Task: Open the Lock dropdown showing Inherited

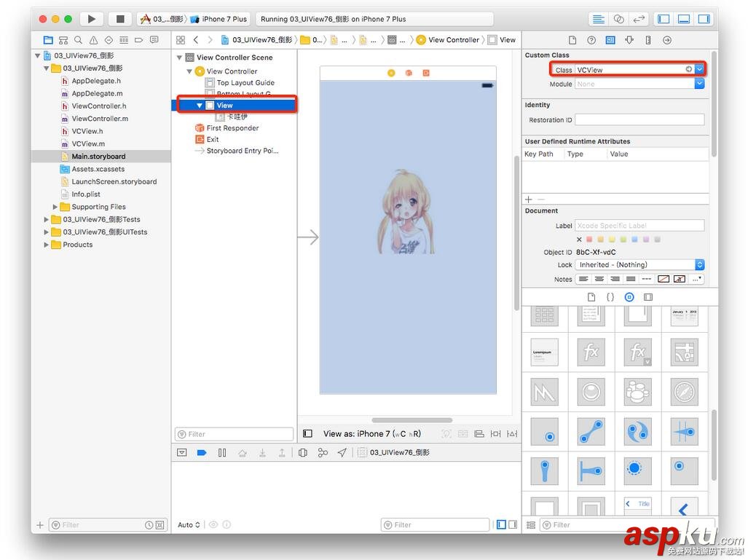Action: (x=639, y=265)
